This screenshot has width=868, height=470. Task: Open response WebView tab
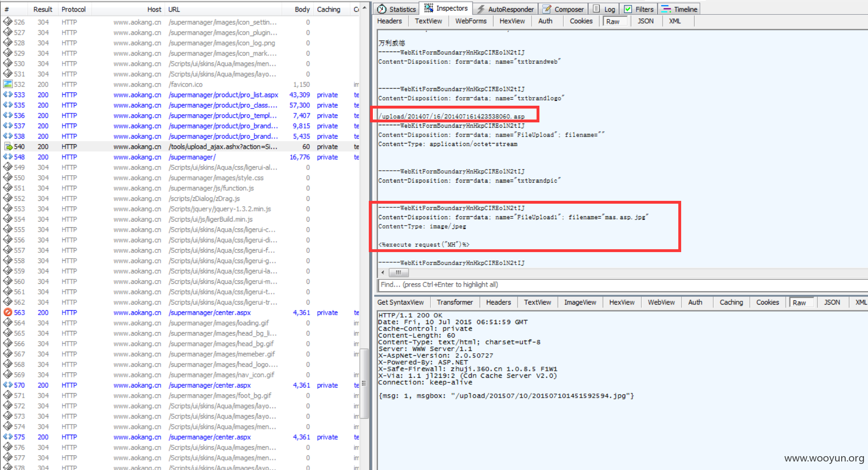click(661, 302)
